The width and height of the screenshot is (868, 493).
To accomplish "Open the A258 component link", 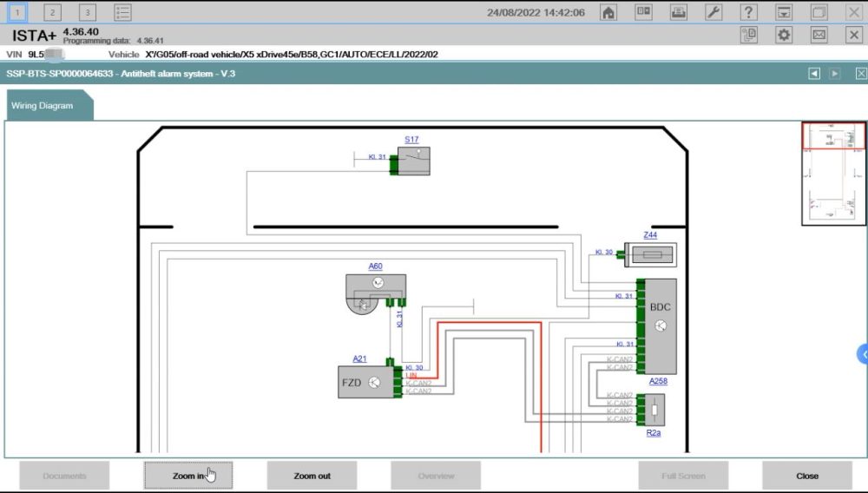I will tap(658, 381).
